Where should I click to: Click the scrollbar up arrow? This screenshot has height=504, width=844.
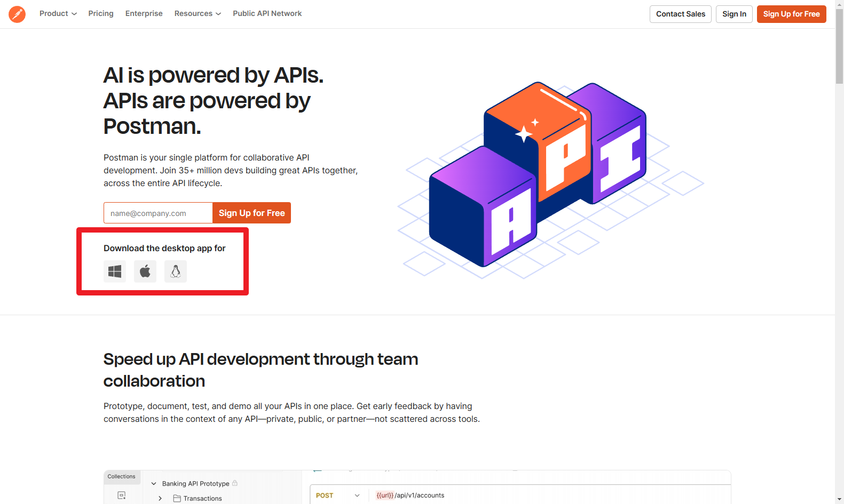pyautogui.click(x=840, y=4)
